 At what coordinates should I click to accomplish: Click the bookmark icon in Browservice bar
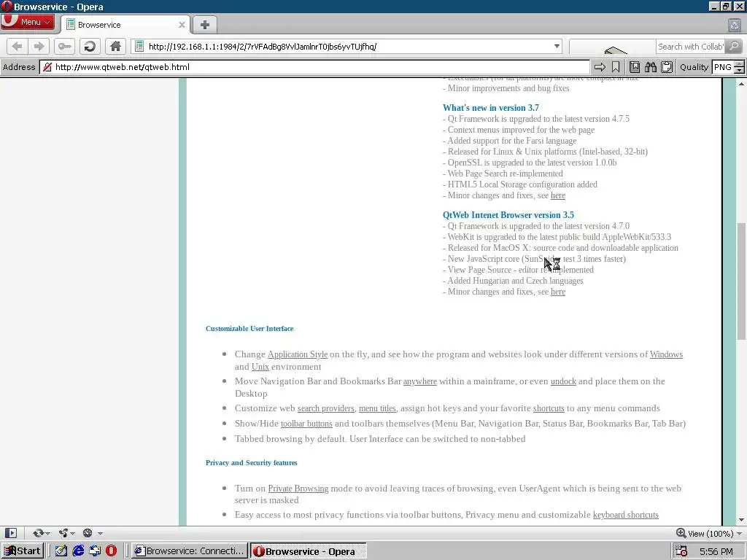(x=616, y=67)
